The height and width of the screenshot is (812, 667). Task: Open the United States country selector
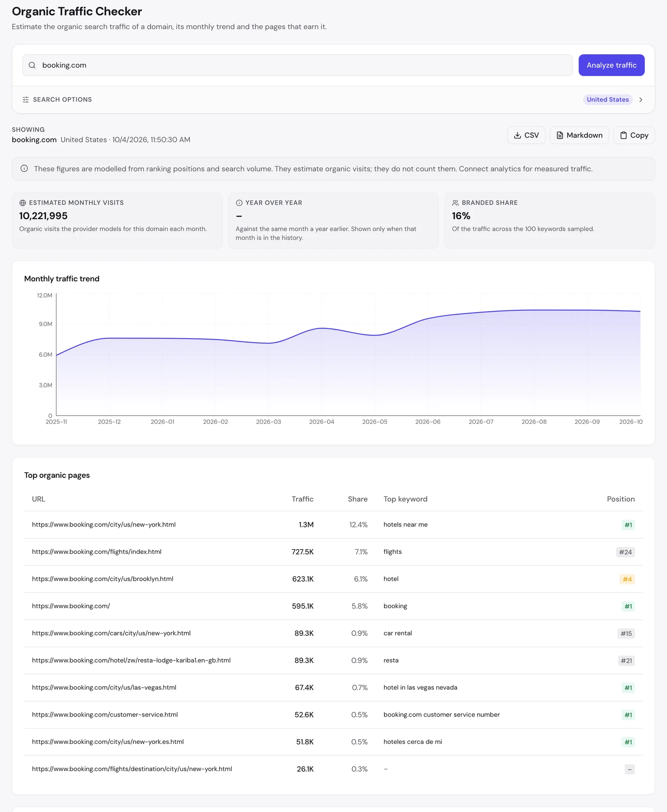pos(608,100)
